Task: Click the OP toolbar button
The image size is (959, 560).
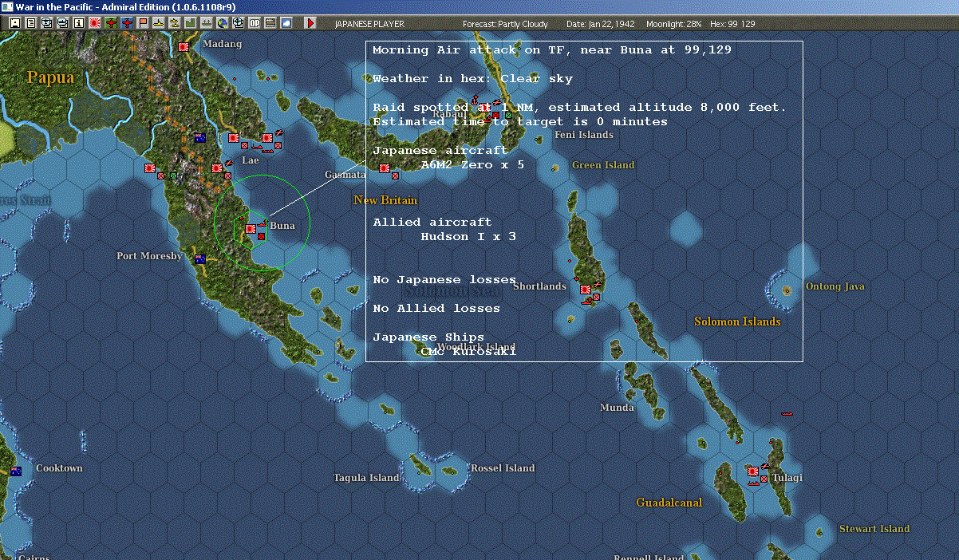Action: 255,24
